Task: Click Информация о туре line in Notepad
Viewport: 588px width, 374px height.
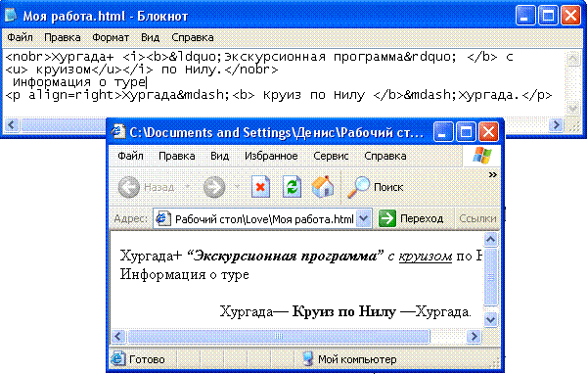Action: pyautogui.click(x=78, y=82)
